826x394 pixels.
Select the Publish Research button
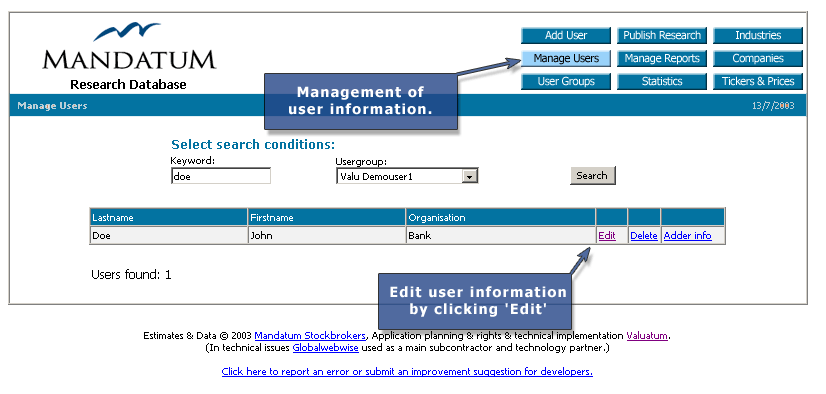click(662, 35)
